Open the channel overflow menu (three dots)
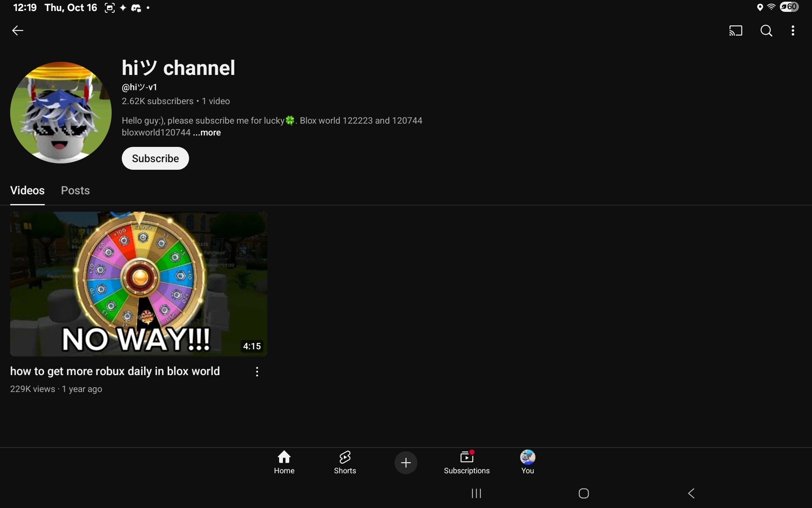The width and height of the screenshot is (812, 508). 793,30
